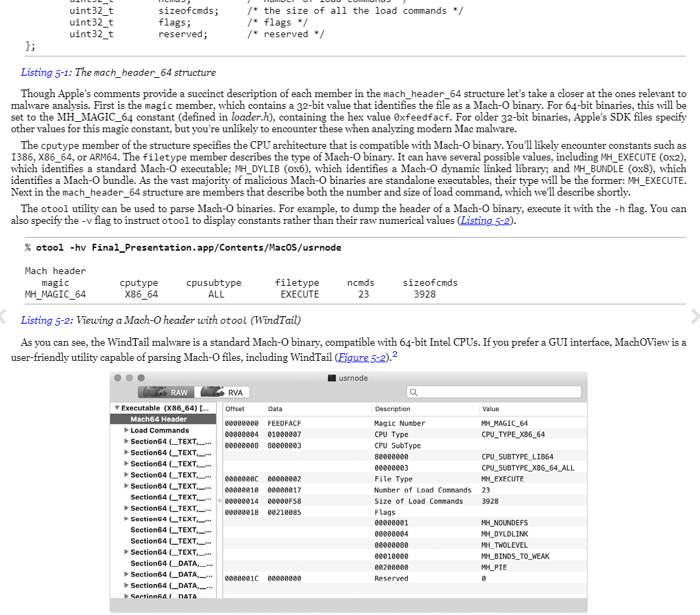Click inside the MachOView search field

[496, 393]
